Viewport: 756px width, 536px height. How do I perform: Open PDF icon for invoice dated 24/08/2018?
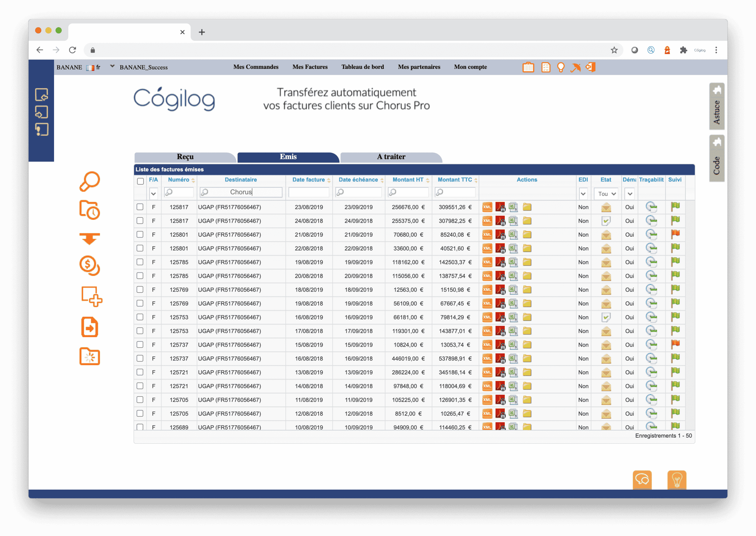(x=500, y=221)
